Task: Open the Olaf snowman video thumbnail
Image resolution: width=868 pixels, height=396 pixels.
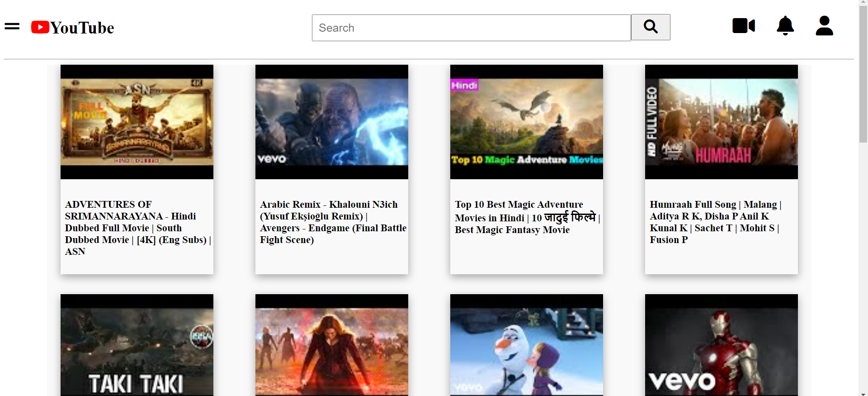Action: pos(527,345)
